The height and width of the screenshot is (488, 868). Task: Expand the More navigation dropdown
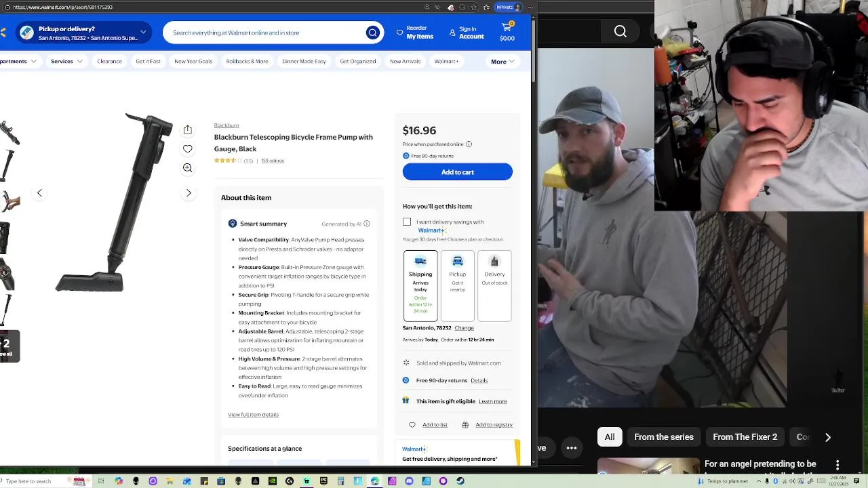(x=502, y=62)
